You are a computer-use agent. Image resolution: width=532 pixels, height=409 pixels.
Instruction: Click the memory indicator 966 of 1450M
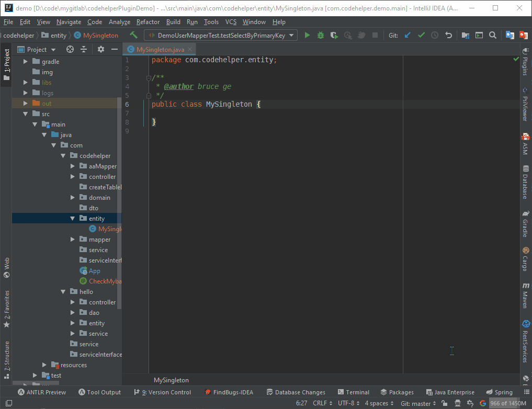pos(508,403)
